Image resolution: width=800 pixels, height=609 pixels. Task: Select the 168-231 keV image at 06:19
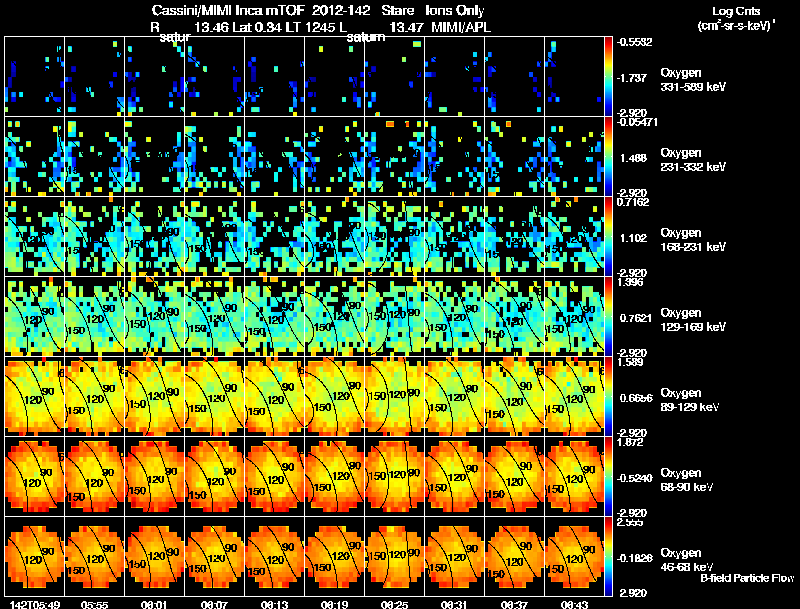pyautogui.click(x=335, y=236)
